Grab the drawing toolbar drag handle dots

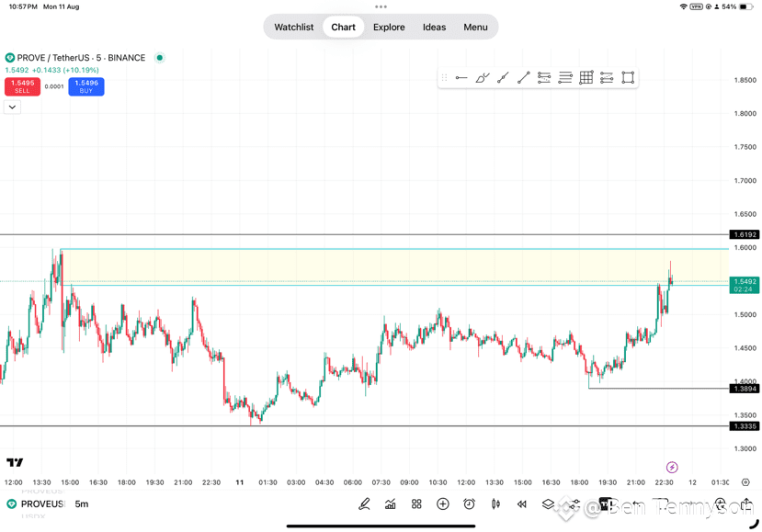[x=444, y=78]
